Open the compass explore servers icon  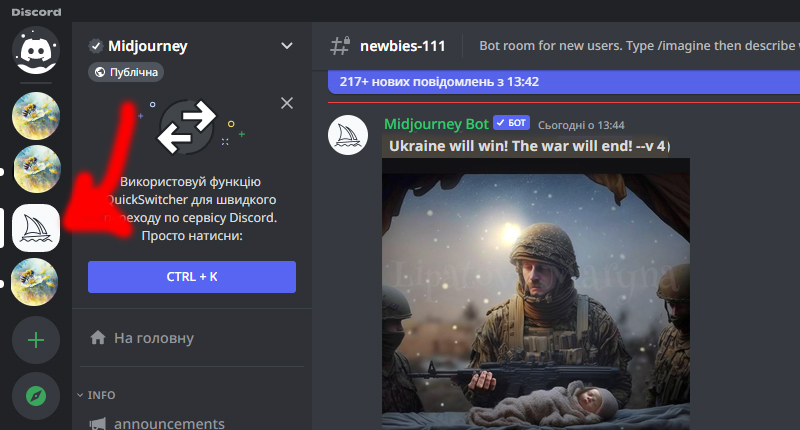tap(36, 396)
